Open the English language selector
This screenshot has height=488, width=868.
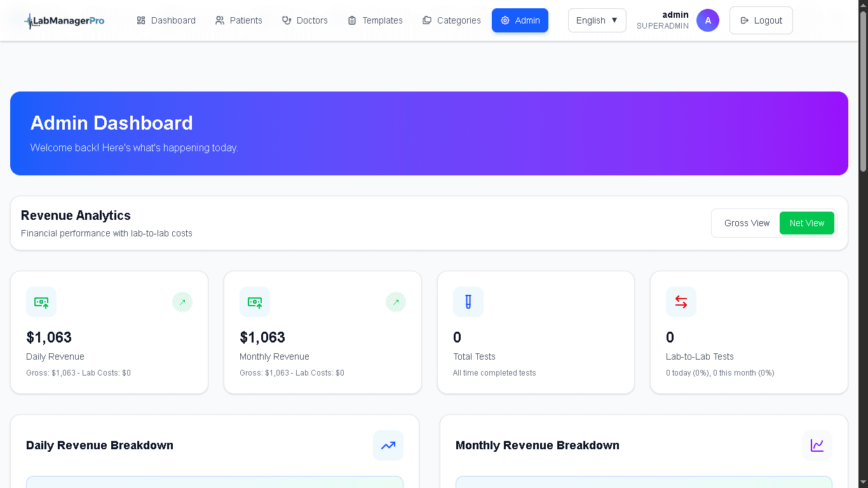(597, 20)
